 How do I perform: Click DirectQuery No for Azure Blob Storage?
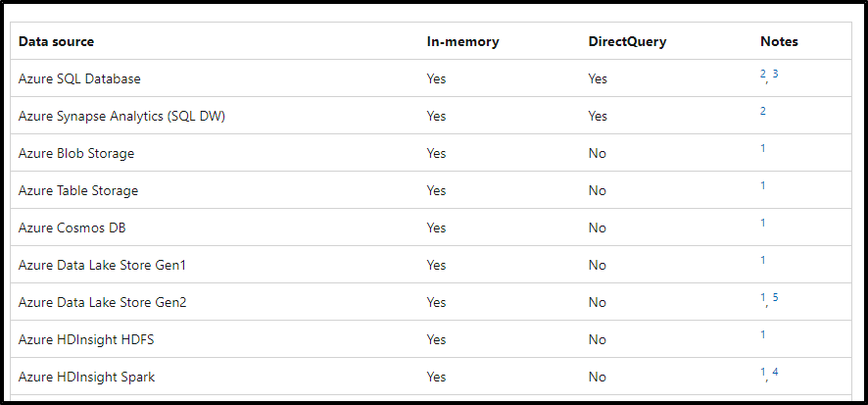pos(597,153)
